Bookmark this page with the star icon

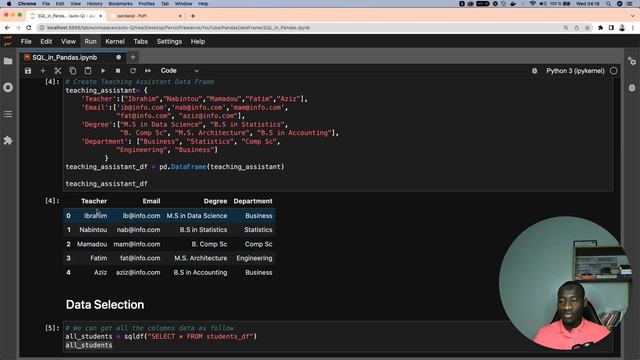pos(587,28)
